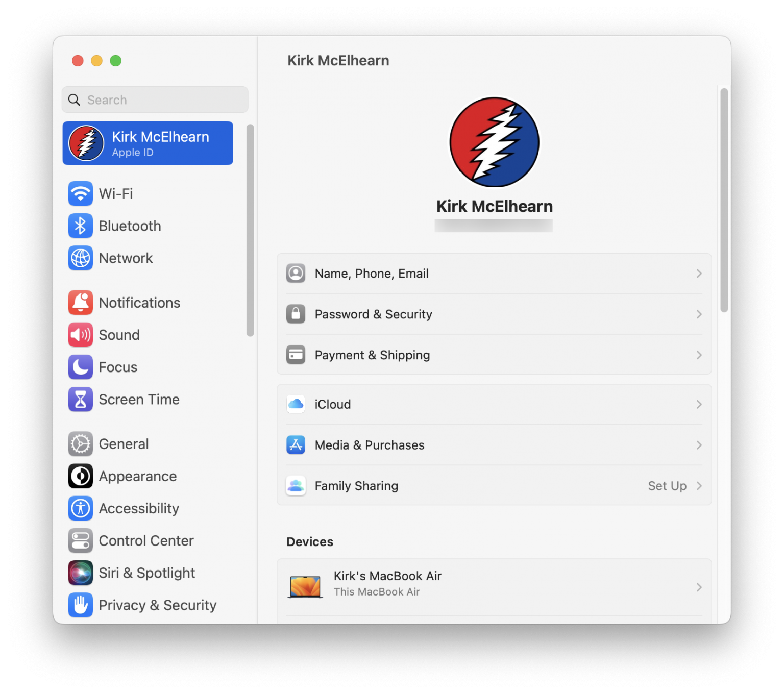784x694 pixels.
Task: Expand the Password & Security section
Action: (494, 314)
